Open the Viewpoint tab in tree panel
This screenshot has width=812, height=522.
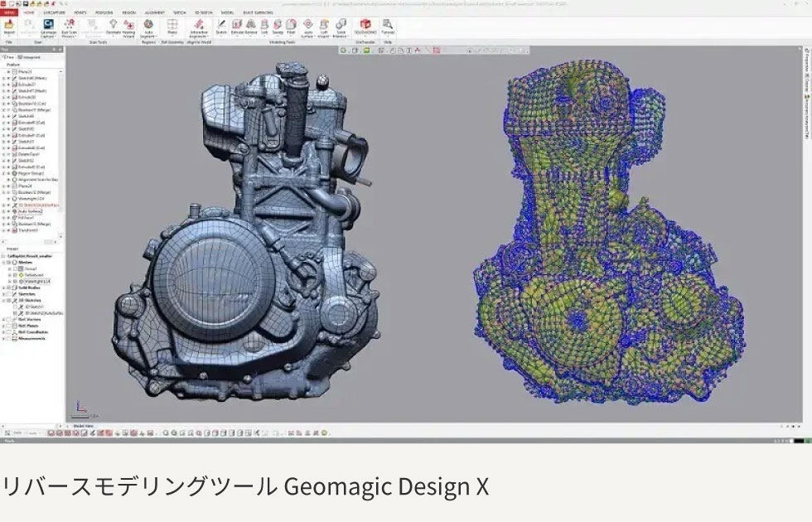click(x=29, y=57)
